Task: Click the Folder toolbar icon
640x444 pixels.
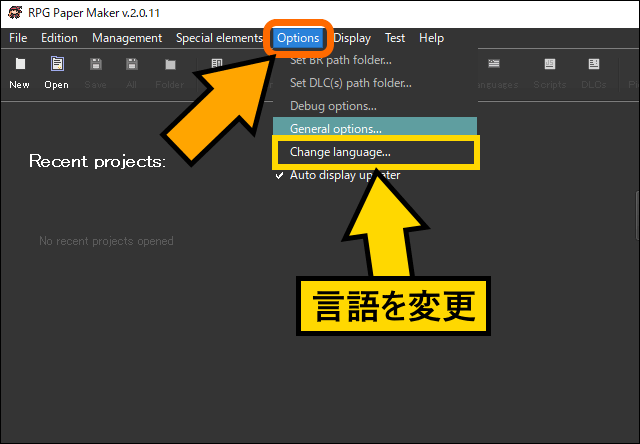Action: coord(170,71)
